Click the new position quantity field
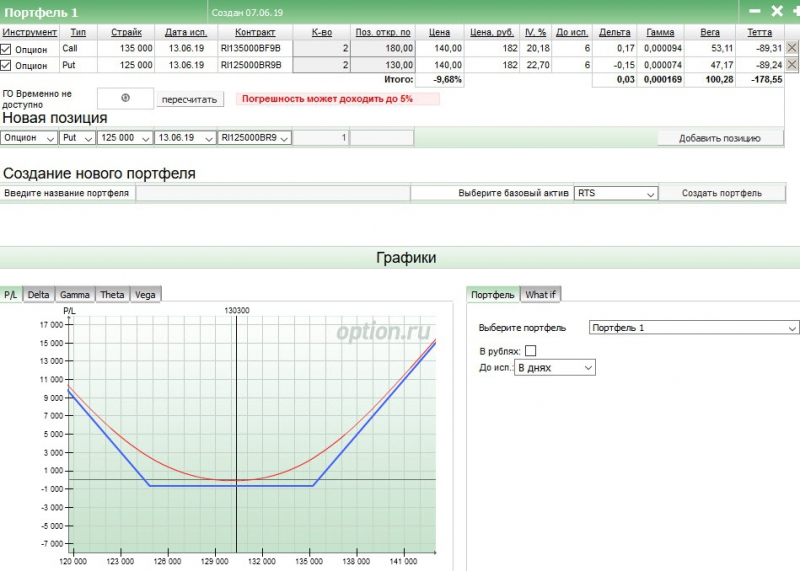Image resolution: width=800 pixels, height=571 pixels. point(321,138)
